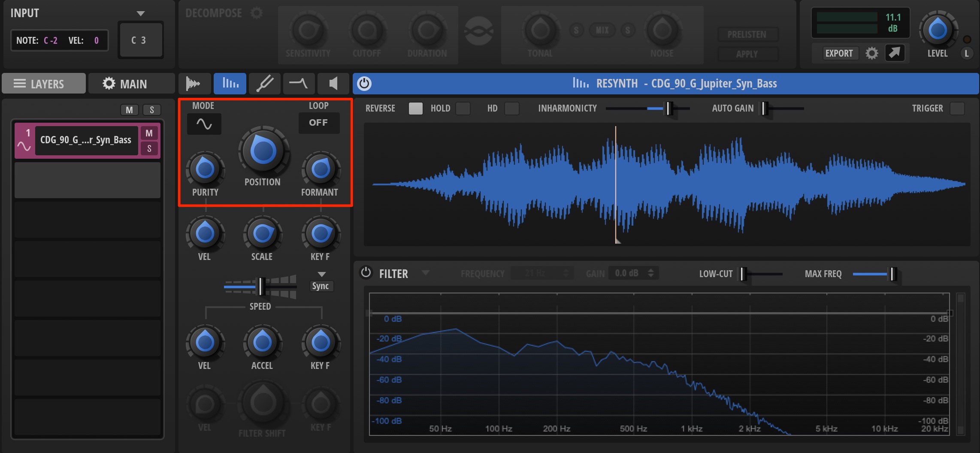Select the Resynth spectrum tab icon
The image size is (980, 453).
point(230,83)
